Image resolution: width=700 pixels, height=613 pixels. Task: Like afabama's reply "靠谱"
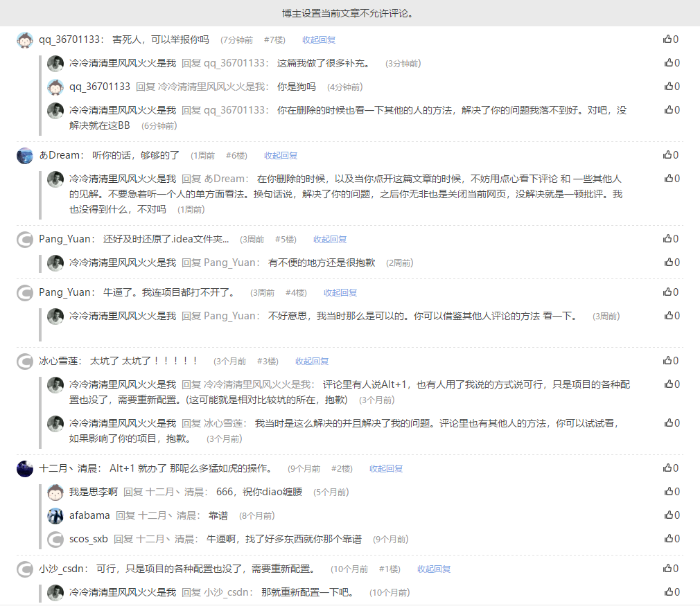tap(672, 515)
